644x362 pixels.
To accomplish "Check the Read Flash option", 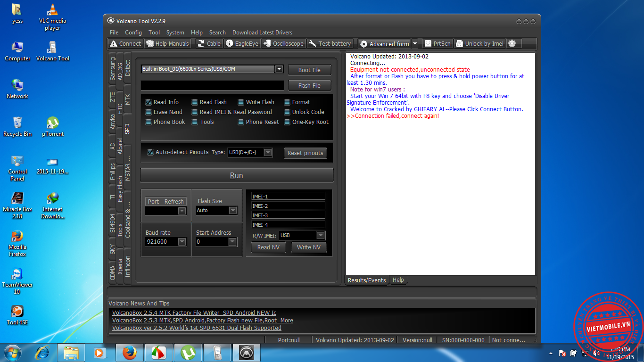I will [195, 102].
